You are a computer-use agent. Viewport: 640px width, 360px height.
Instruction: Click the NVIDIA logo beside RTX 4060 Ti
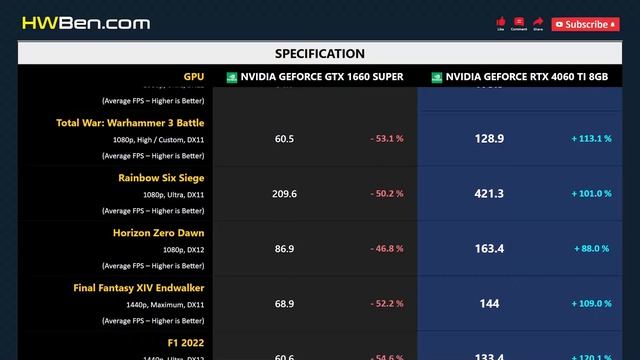(x=437, y=78)
